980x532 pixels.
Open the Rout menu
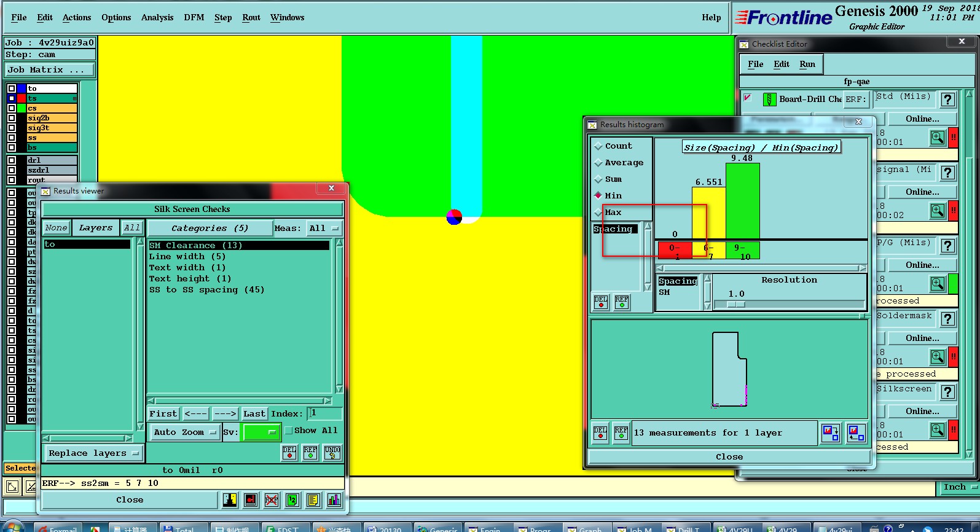pyautogui.click(x=251, y=18)
